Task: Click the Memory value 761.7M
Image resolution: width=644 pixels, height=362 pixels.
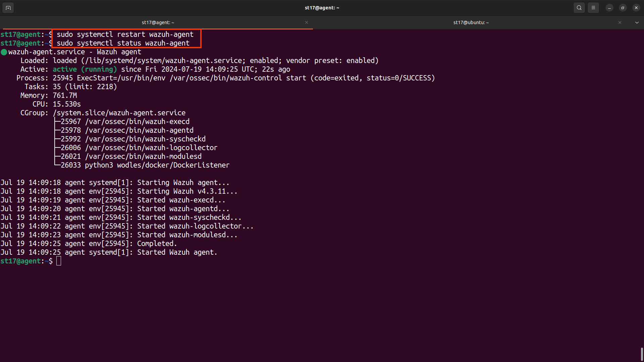Action: [x=65, y=96]
